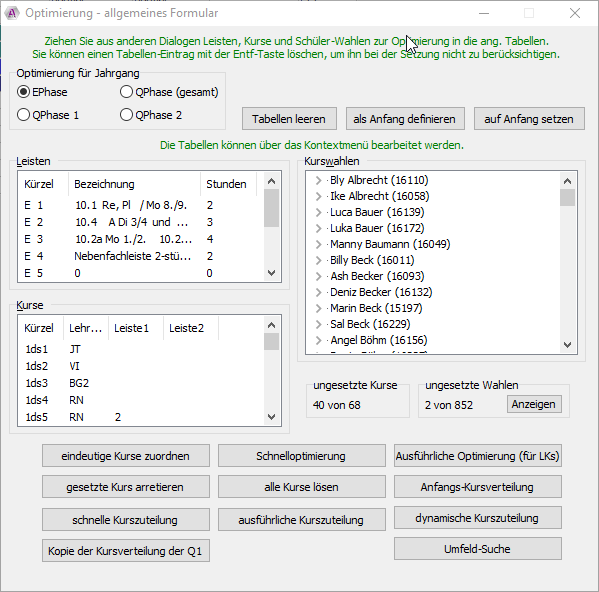
Task: Select Nebenfachleiste row E 4
Action: click(140, 256)
